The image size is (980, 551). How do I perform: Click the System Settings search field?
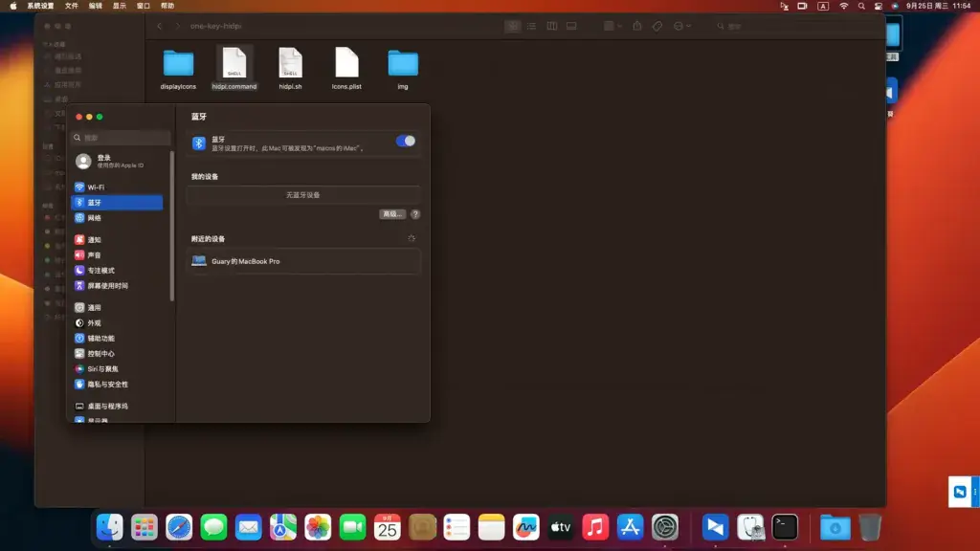coord(122,138)
